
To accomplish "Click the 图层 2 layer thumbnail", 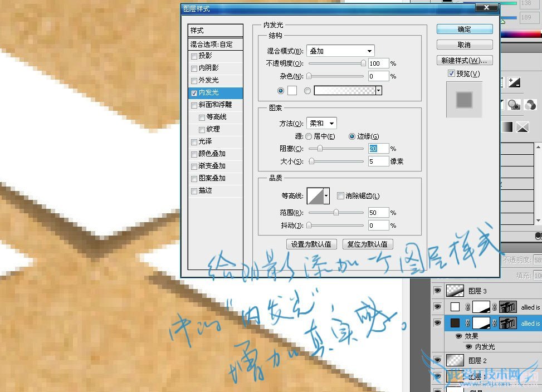I will pos(455,360).
